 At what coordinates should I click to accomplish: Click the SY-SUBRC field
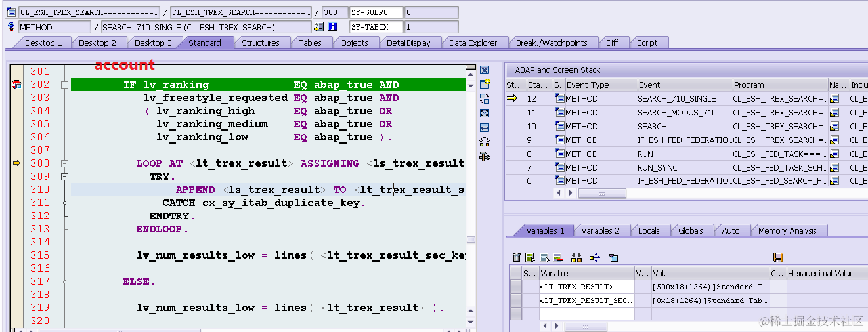pos(376,12)
